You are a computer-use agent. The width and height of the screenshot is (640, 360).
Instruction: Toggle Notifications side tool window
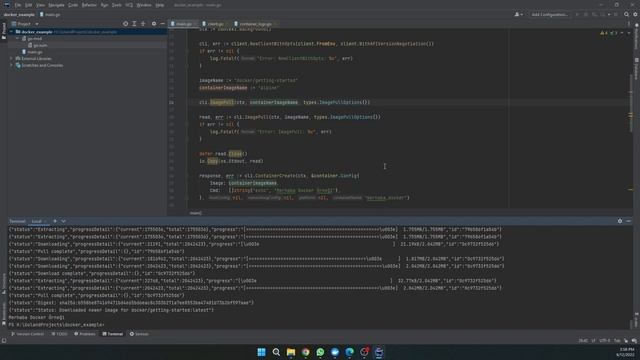pos(636,35)
